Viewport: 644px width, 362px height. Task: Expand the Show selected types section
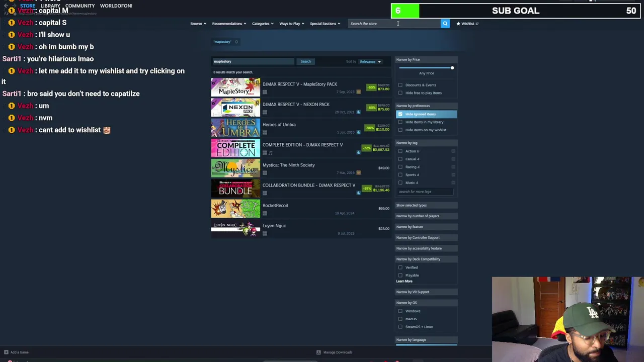tap(426, 205)
